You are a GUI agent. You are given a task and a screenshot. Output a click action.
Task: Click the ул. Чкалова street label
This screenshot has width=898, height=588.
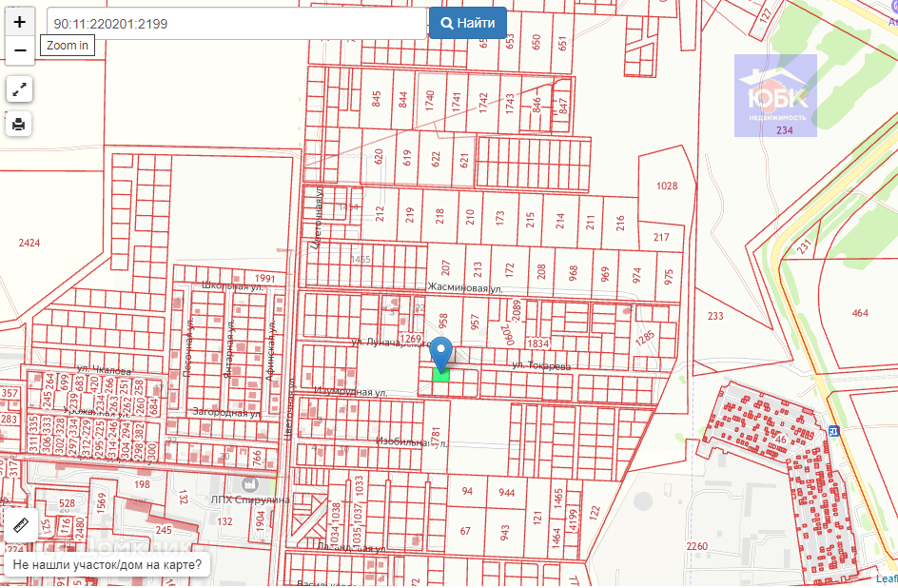[x=105, y=370]
